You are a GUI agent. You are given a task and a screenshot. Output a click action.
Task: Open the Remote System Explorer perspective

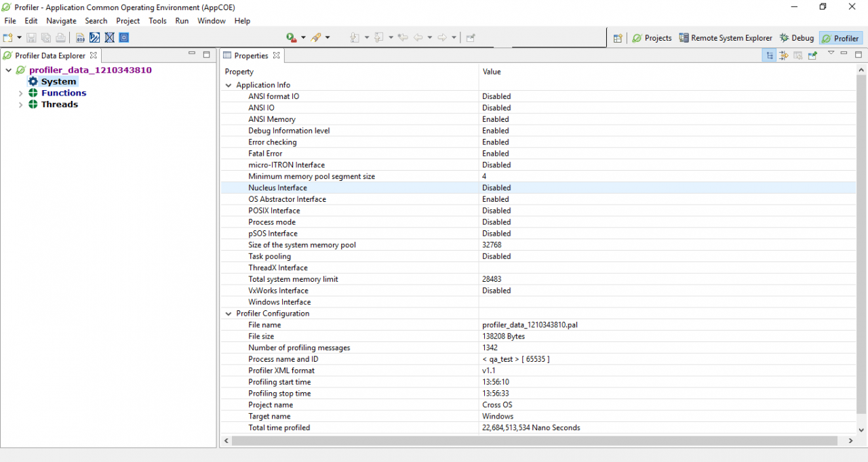point(726,38)
